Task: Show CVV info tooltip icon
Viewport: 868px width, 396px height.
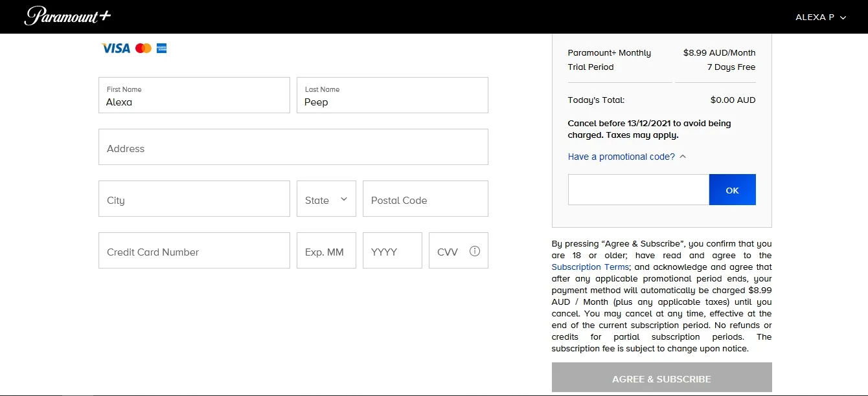Action: 475,251
